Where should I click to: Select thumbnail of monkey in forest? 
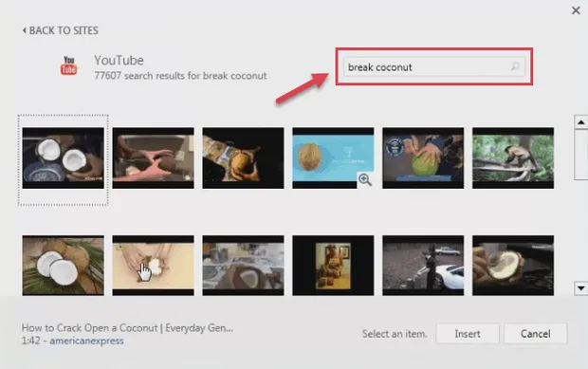click(513, 157)
